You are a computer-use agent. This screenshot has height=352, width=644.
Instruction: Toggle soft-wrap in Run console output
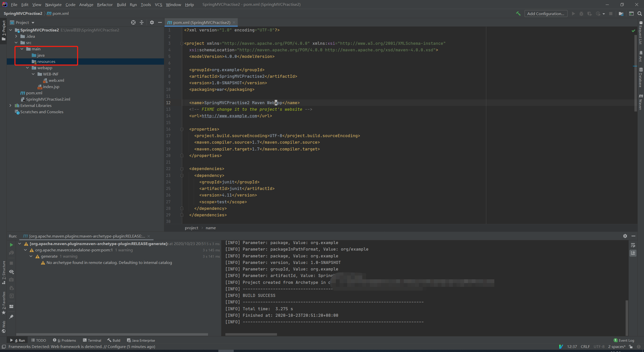pyautogui.click(x=633, y=245)
